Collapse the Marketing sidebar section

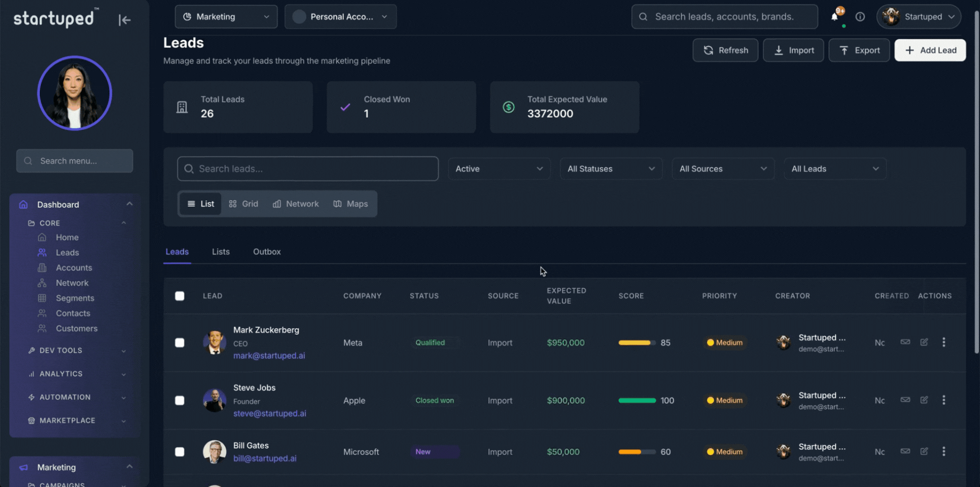129,467
